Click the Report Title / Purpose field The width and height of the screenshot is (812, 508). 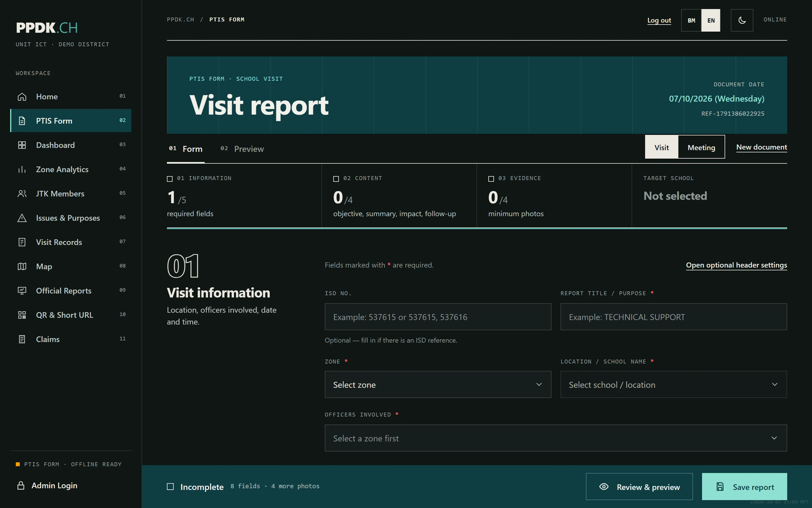point(673,317)
